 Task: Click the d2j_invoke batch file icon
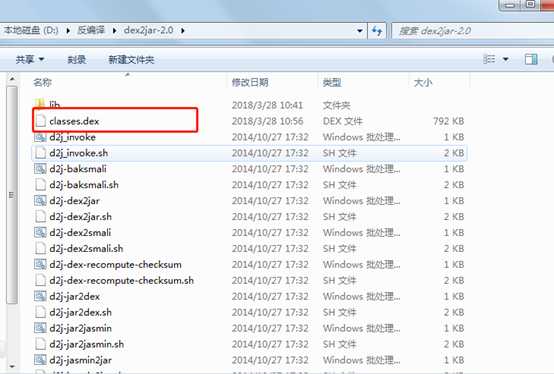[x=40, y=137]
